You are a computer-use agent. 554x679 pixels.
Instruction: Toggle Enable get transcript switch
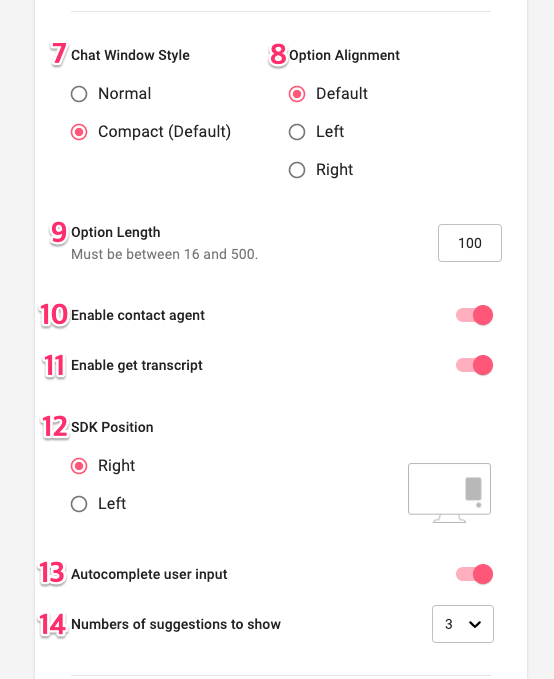474,365
